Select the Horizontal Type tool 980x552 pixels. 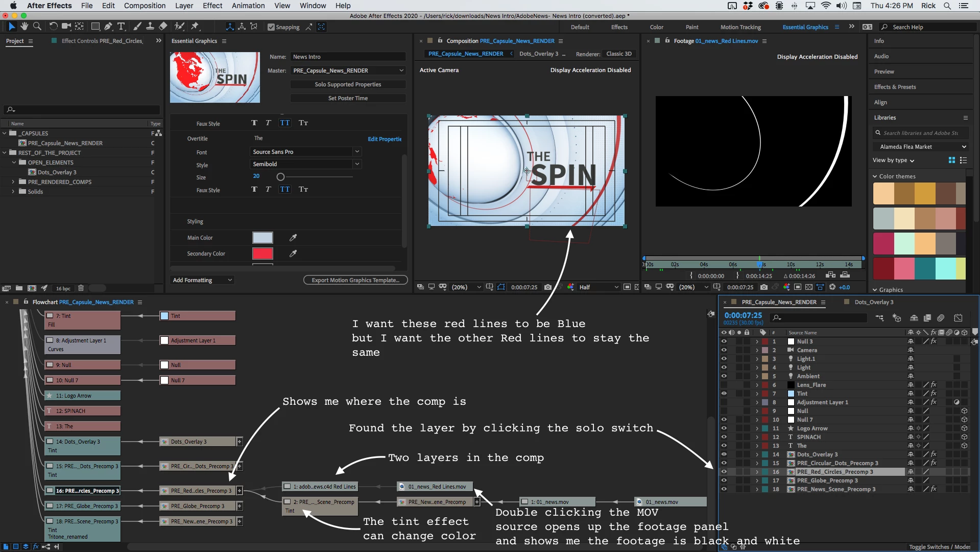[x=121, y=27]
